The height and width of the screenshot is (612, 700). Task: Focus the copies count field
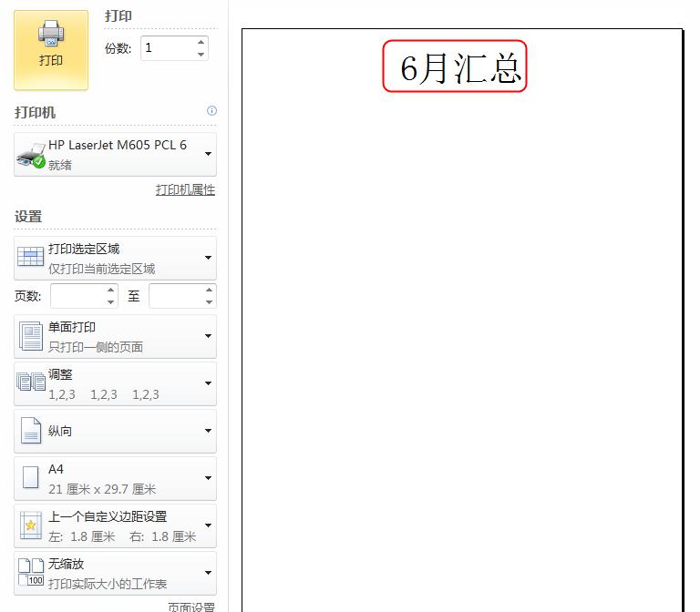pyautogui.click(x=169, y=48)
